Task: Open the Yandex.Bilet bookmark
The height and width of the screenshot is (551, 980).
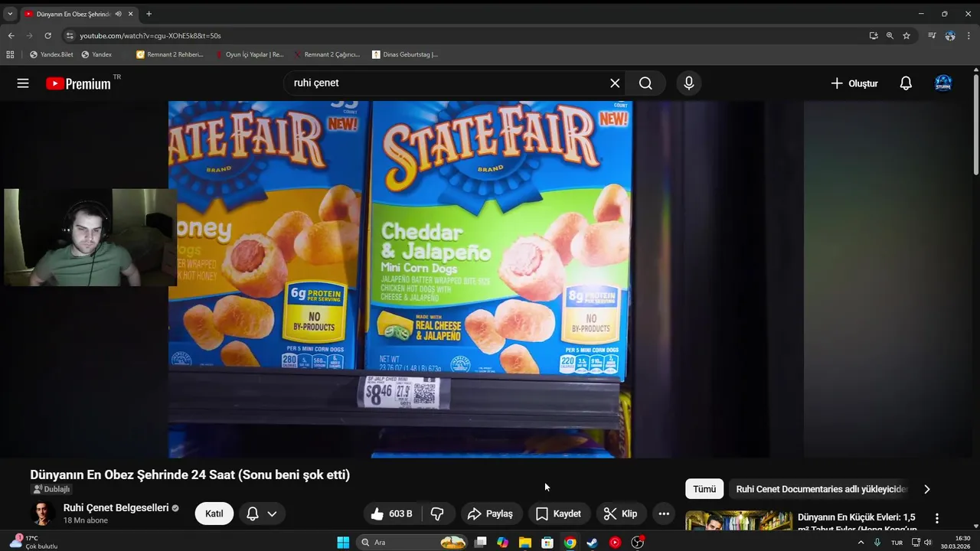Action: point(51,54)
